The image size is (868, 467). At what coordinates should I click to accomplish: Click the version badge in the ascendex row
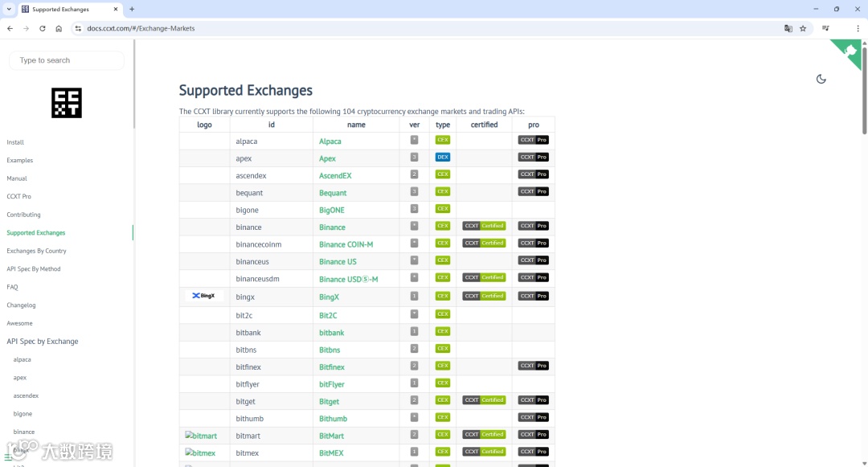(x=414, y=174)
